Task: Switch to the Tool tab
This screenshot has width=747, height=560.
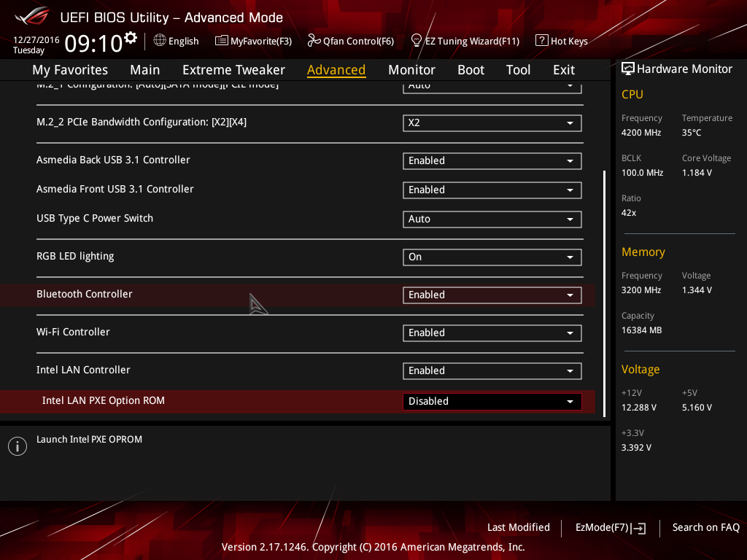Action: tap(519, 70)
